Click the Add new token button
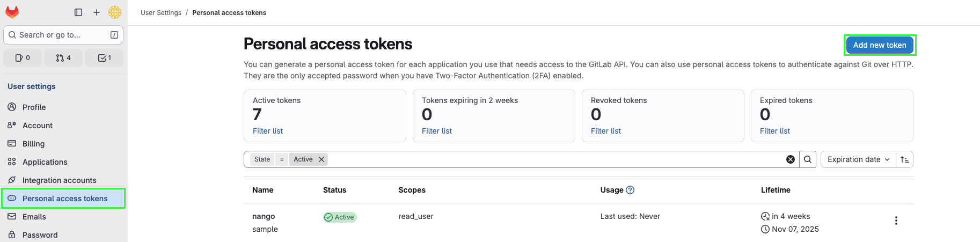Viewport: 980px width, 242px height. click(x=880, y=45)
